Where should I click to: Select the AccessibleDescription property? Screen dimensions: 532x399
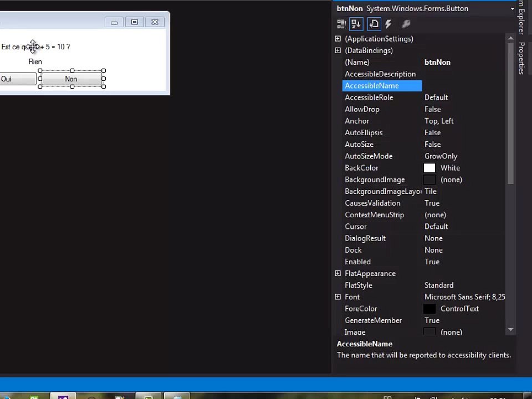[380, 74]
